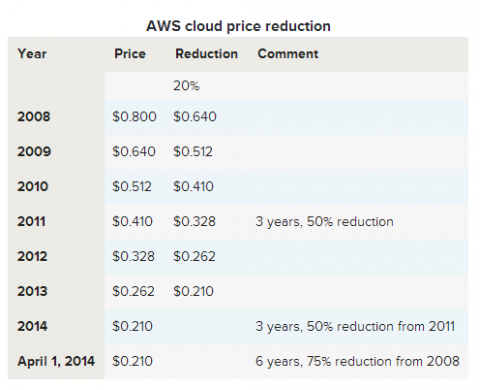Click the '3 years, 50% reduction' comment
The width and height of the screenshot is (480, 390).
click(324, 222)
